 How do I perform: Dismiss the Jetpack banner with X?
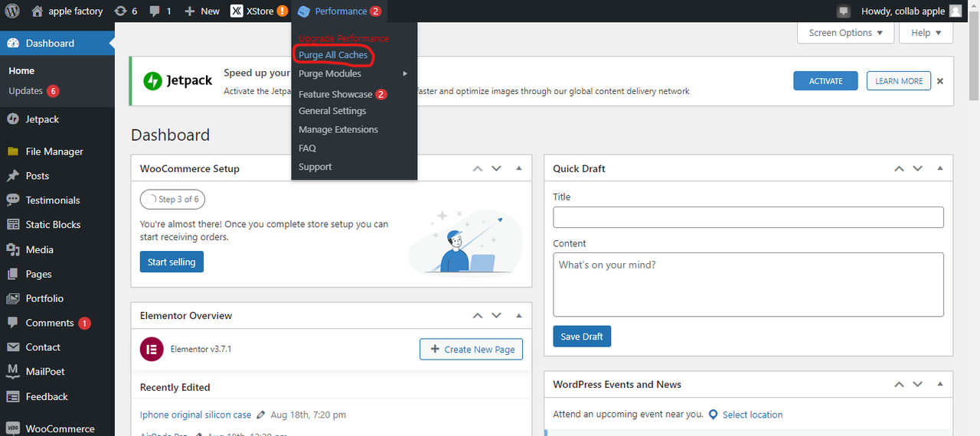(x=940, y=80)
